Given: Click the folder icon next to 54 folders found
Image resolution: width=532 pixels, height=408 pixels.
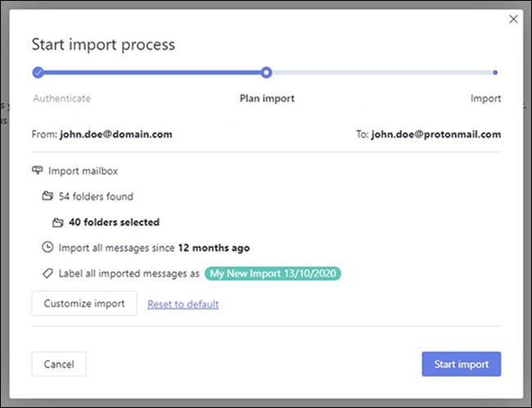Looking at the screenshot, I should click(47, 196).
